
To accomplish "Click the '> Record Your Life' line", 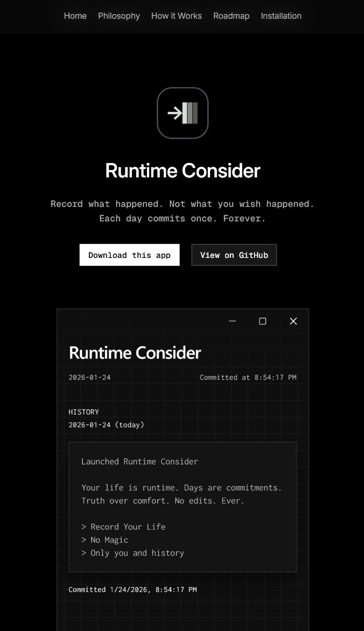I will (124, 527).
